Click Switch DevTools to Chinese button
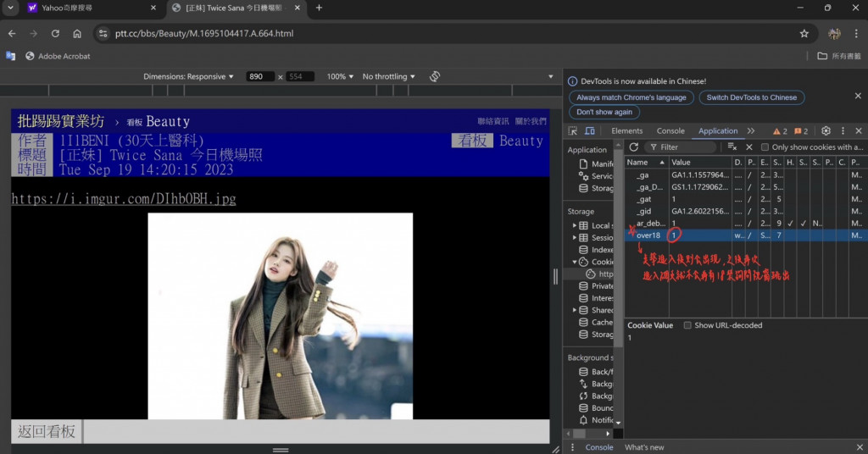 (751, 97)
